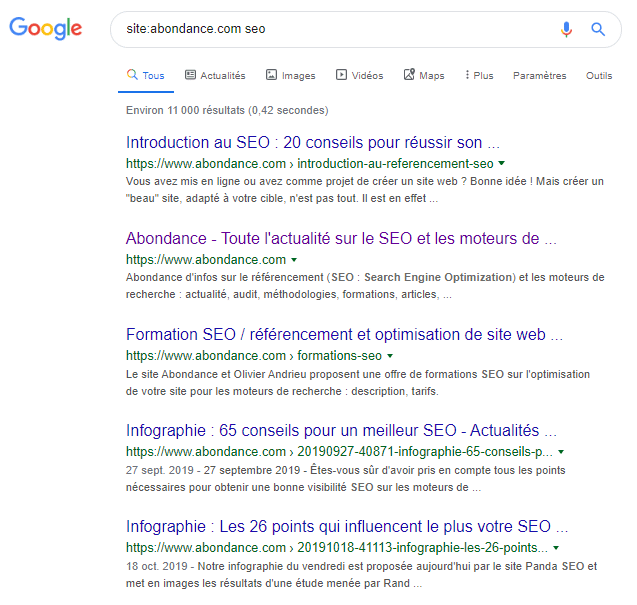Image resolution: width=637 pixels, height=605 pixels.
Task: Switch to the Maps tab
Action: [x=424, y=76]
